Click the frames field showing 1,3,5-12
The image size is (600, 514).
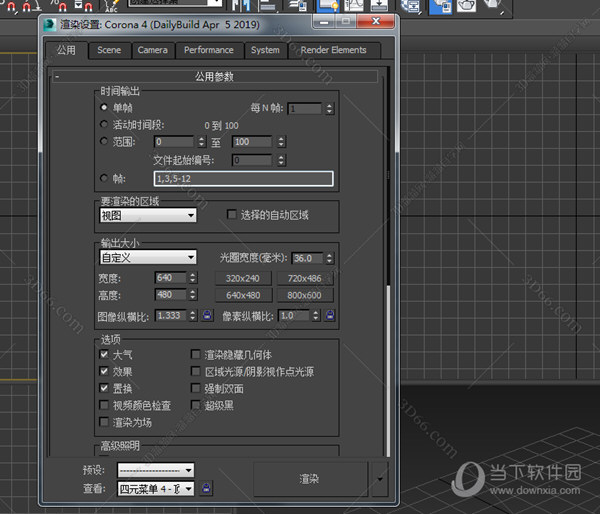point(243,179)
